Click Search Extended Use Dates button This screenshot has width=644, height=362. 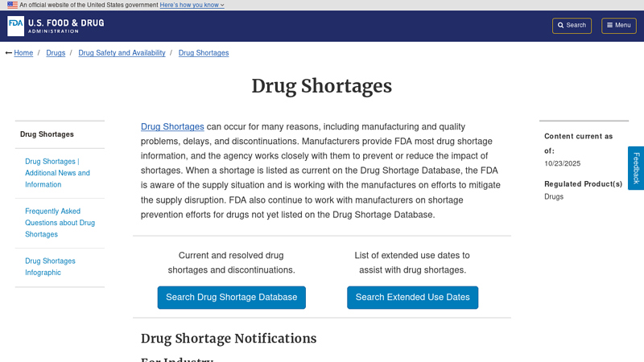413,298
